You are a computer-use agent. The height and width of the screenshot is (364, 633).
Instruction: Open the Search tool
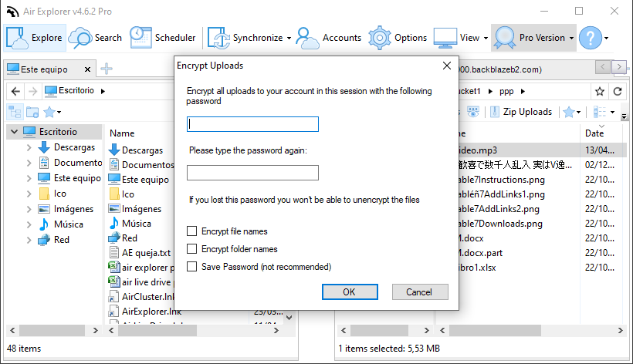95,38
